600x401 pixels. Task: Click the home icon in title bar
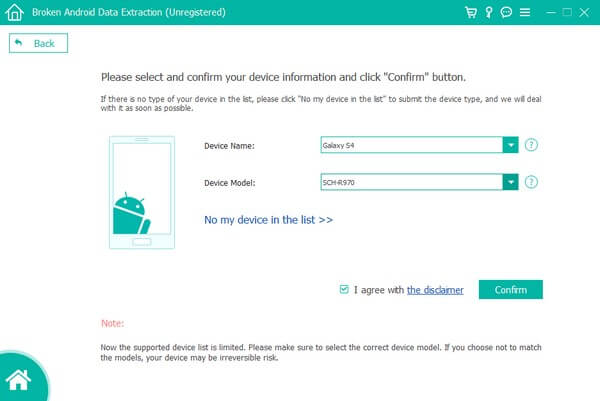point(15,12)
